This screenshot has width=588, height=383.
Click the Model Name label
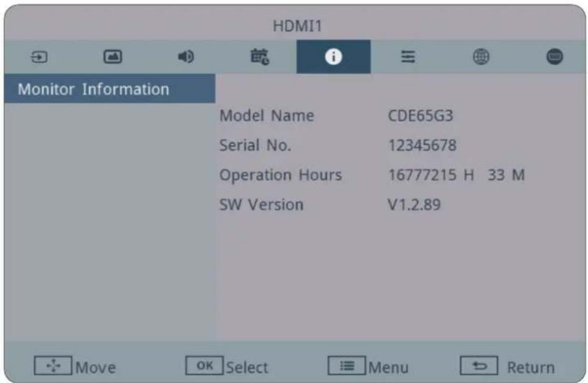tap(266, 116)
